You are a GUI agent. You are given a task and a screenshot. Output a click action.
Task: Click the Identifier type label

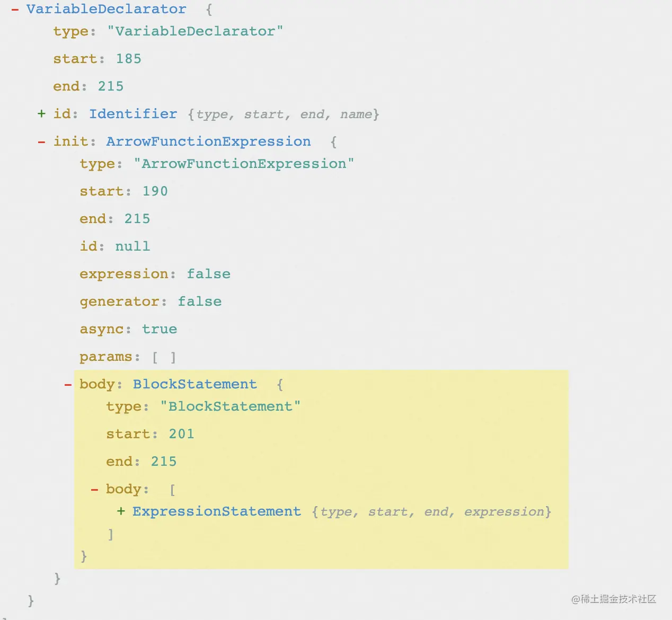coord(133,114)
